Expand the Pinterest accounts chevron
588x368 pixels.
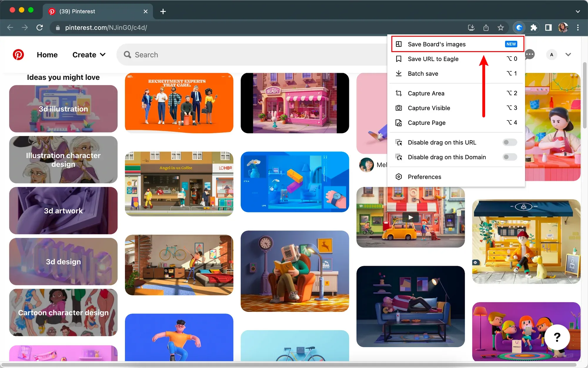pos(568,55)
